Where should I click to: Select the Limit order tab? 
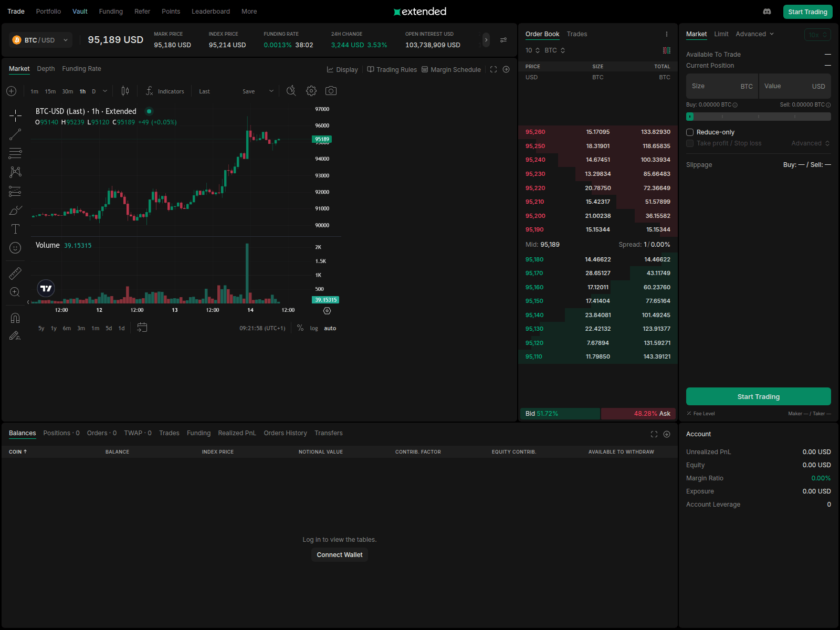[721, 34]
